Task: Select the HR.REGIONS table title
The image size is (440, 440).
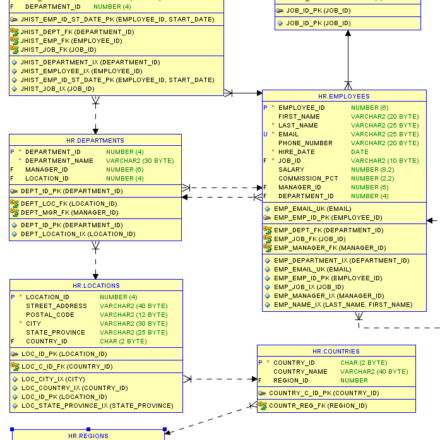Action: 88,436
